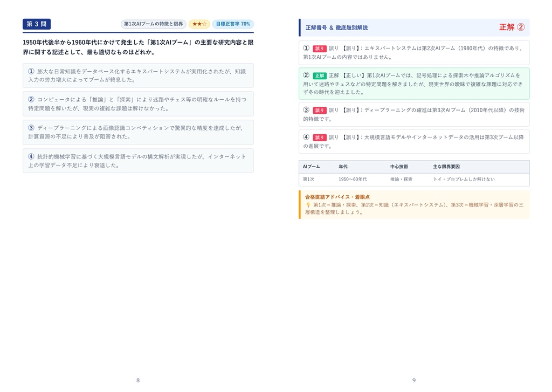Screen dimensions: 552x392
Task: Click the 第1次AIブームの特徴と限界 topic tag
Action: pos(153,24)
